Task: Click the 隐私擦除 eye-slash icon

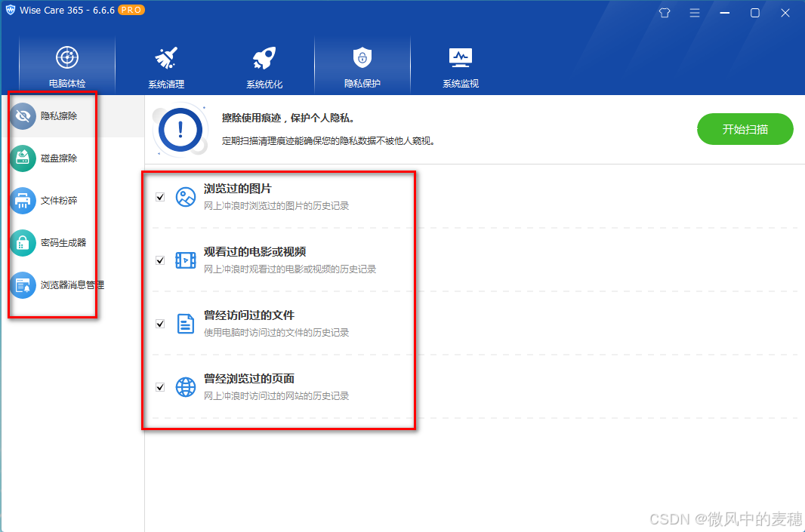Action: pos(23,116)
